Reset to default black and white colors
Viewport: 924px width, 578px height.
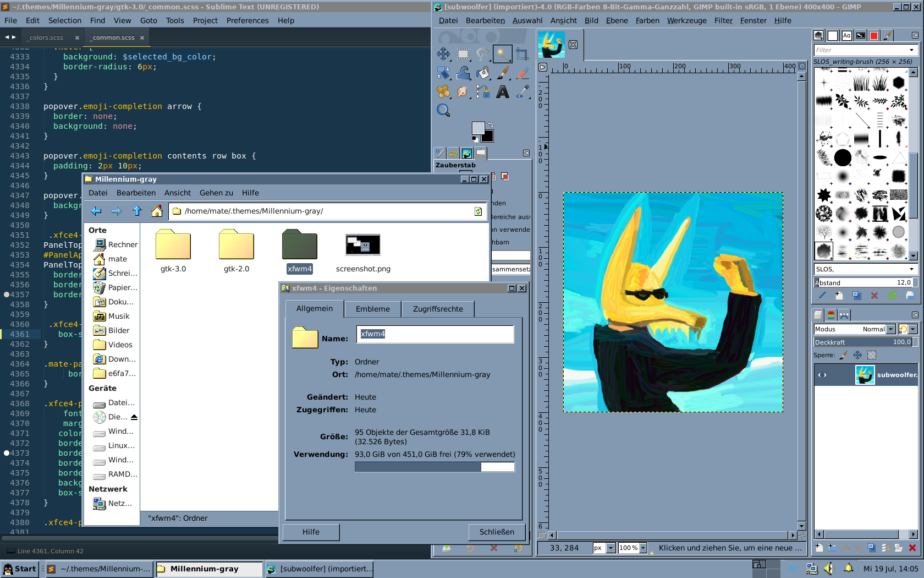475,139
